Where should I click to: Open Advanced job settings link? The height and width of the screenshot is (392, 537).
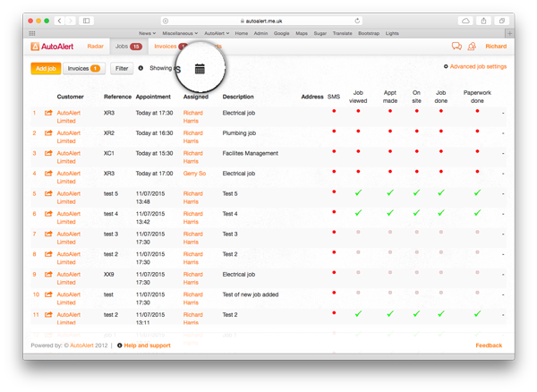pos(478,66)
